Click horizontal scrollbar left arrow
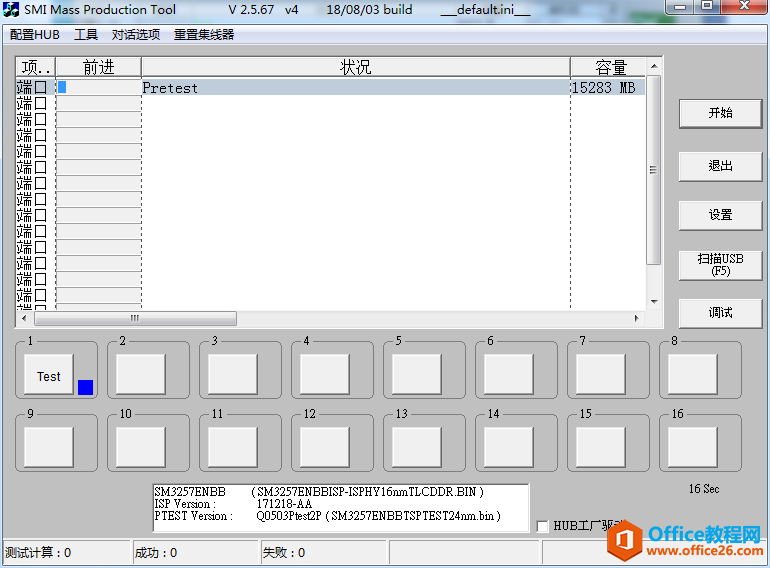770x568 pixels. pyautogui.click(x=24, y=318)
